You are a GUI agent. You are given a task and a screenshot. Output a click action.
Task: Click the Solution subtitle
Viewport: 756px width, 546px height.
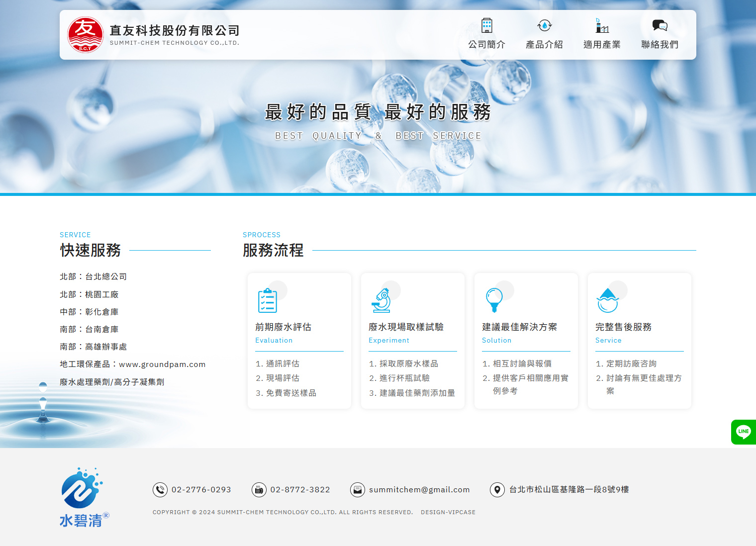[x=497, y=341]
